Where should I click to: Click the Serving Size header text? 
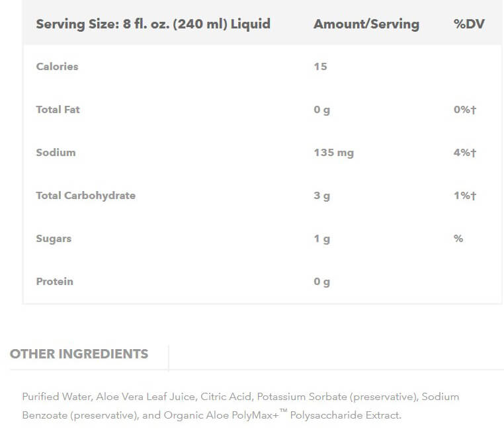[153, 24]
